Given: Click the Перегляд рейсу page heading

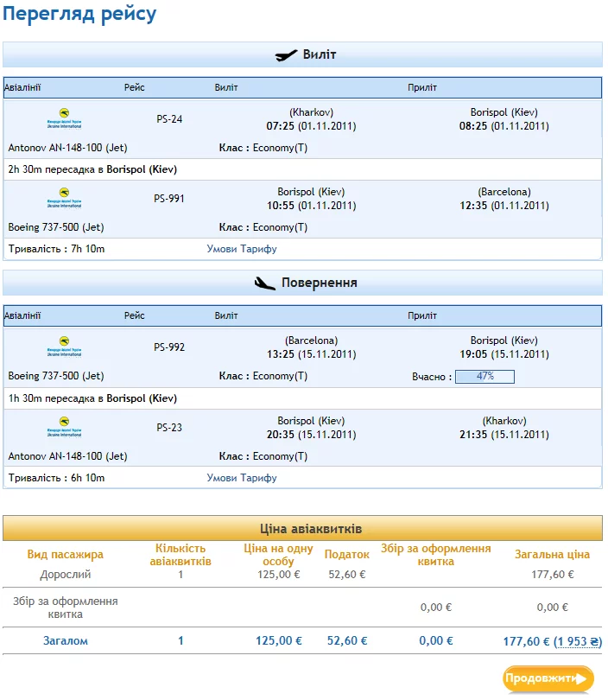Looking at the screenshot, I should 79,14.
